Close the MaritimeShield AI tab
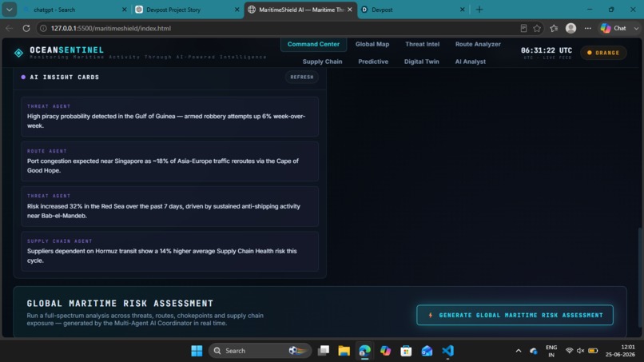 coord(349,10)
